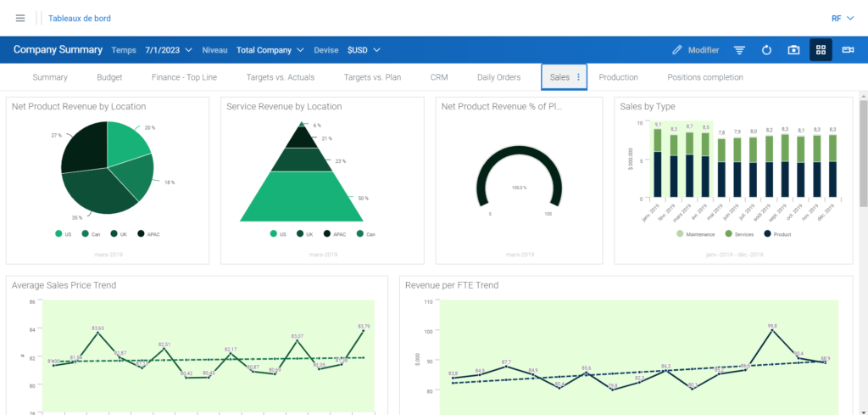Click the janv. 2019 bar labeled 9,1
Viewport: 868px width, 415px height.
click(x=658, y=163)
